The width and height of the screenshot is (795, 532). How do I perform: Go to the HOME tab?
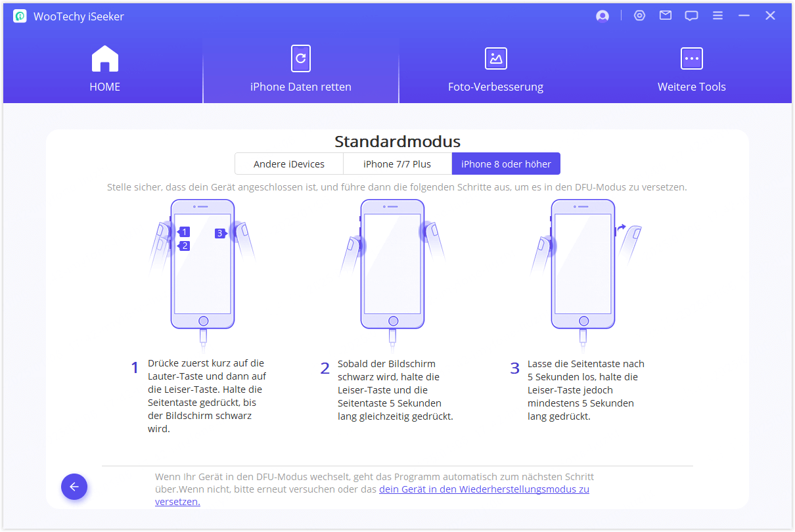104,69
